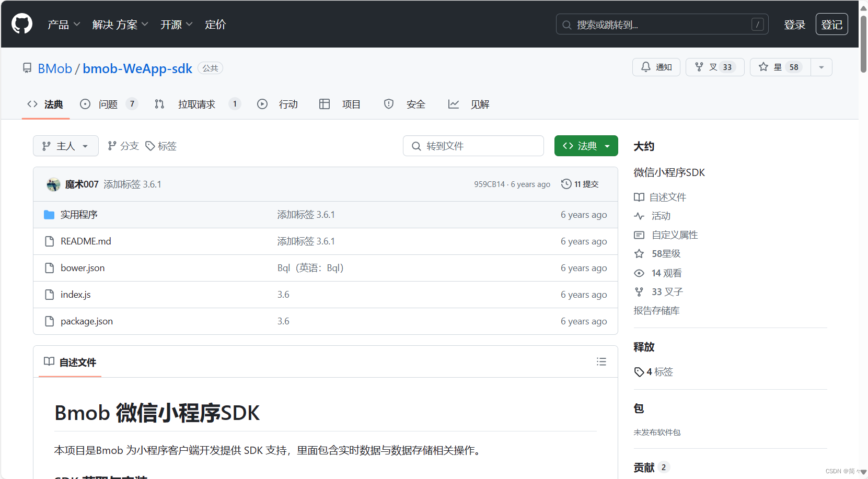Click the activity pulse icon beside 活动
Image resolution: width=868 pixels, height=479 pixels.
[639, 216]
